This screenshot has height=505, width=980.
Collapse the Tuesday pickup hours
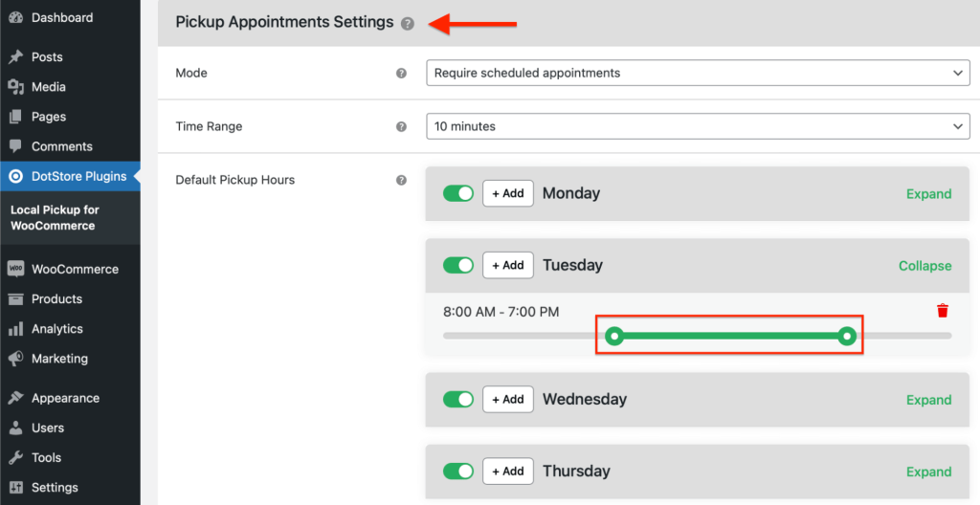tap(924, 266)
